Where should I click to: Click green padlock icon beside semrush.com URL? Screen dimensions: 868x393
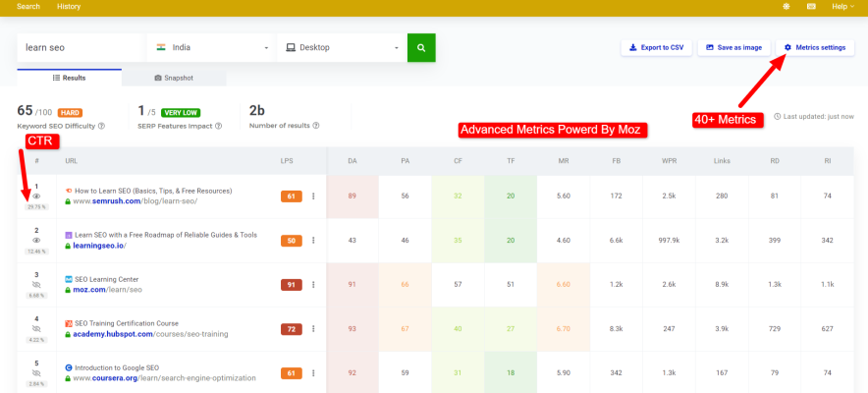[x=68, y=202]
